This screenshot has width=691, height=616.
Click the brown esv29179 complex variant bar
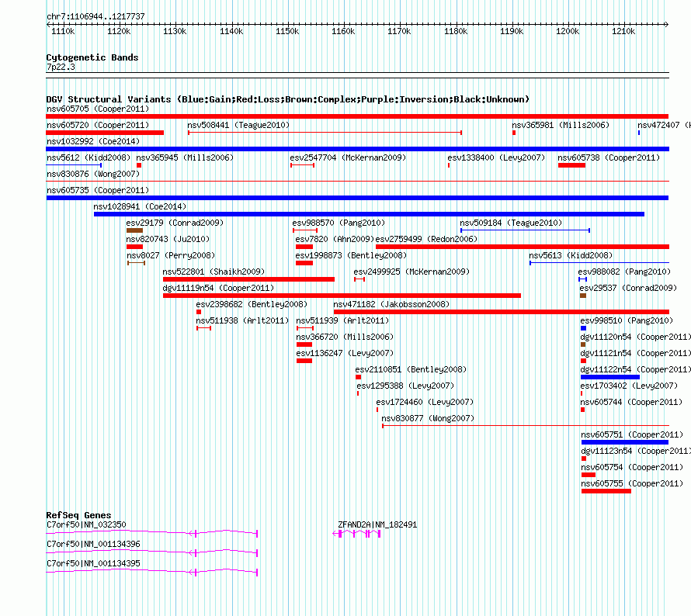pos(134,230)
